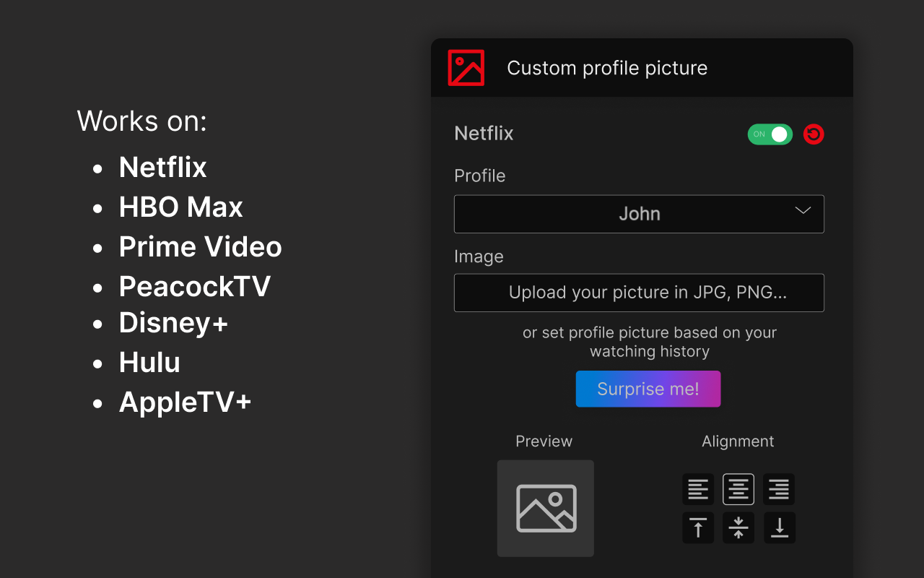Align the image to the bottom

coord(778,527)
